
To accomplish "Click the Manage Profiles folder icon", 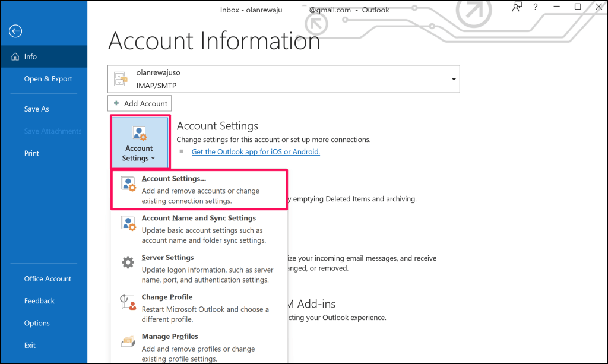I will (x=128, y=341).
